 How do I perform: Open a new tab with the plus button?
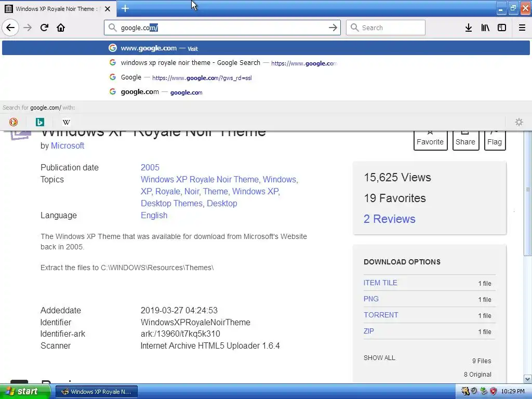click(125, 8)
